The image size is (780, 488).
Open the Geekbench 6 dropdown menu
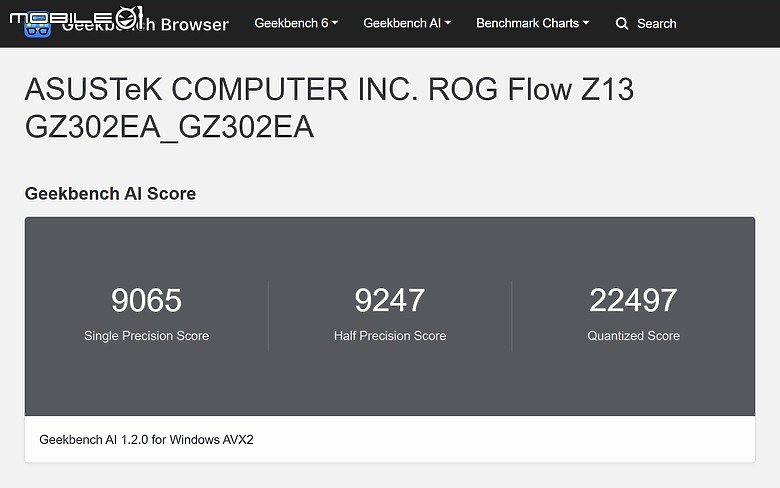296,23
